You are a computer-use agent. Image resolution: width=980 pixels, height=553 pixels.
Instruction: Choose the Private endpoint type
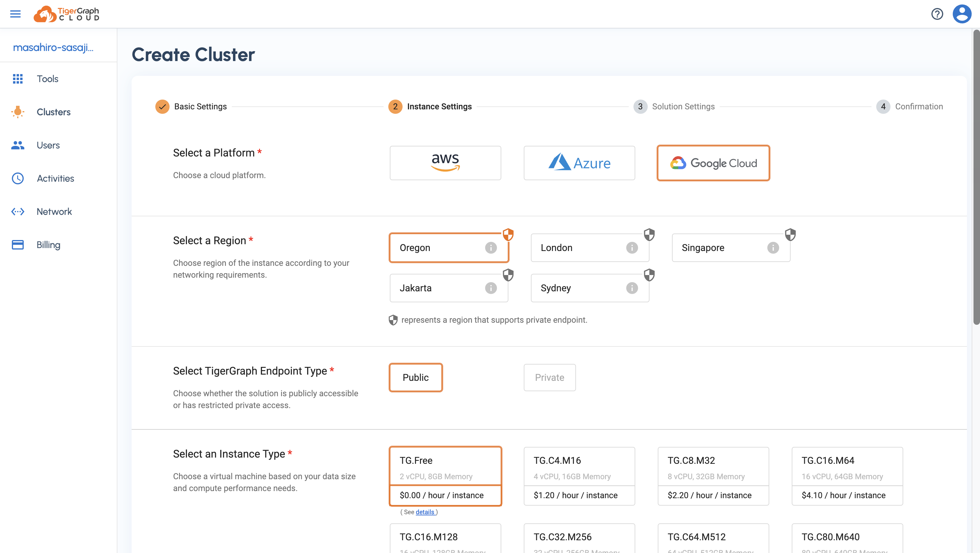(x=549, y=377)
